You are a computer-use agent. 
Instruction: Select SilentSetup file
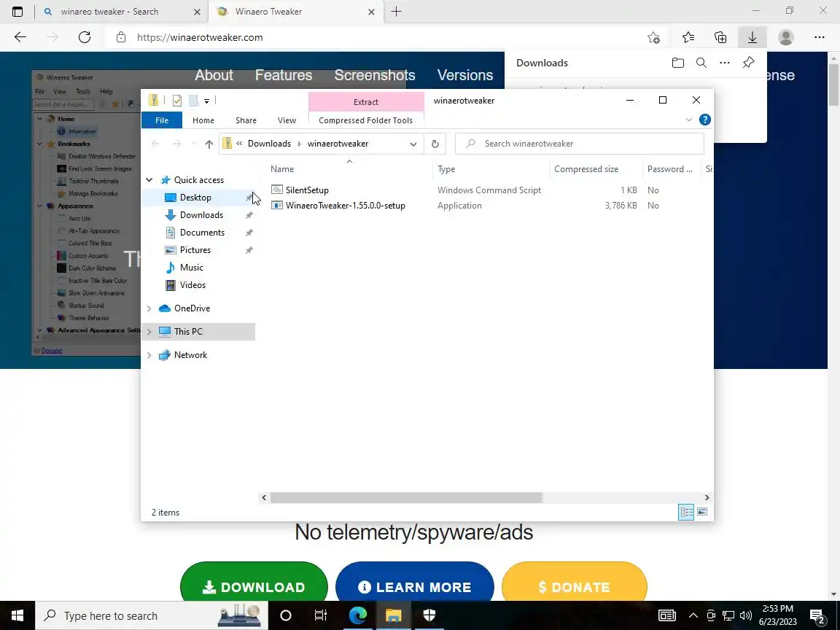pos(307,190)
